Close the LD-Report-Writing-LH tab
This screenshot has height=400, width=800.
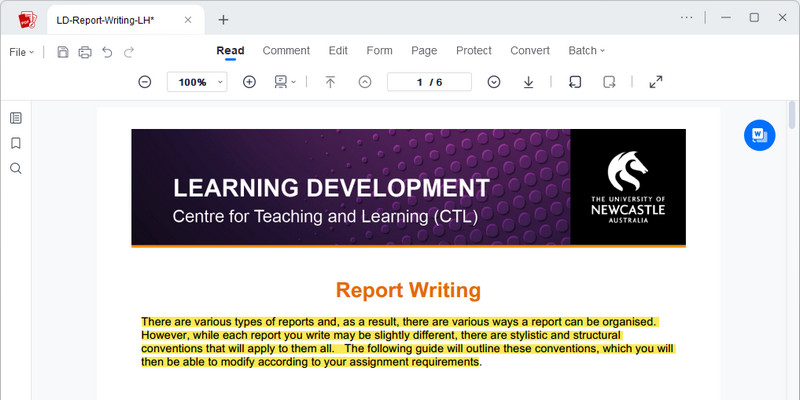tap(188, 19)
